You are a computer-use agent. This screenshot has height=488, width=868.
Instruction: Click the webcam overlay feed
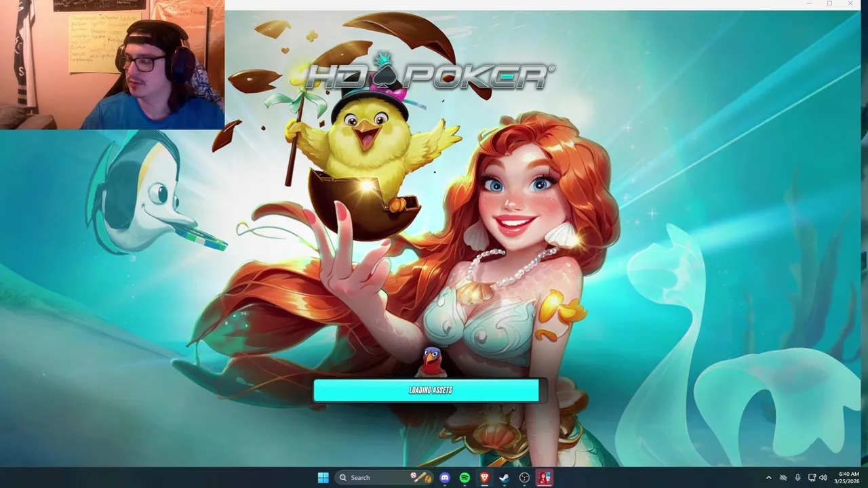pyautogui.click(x=112, y=64)
